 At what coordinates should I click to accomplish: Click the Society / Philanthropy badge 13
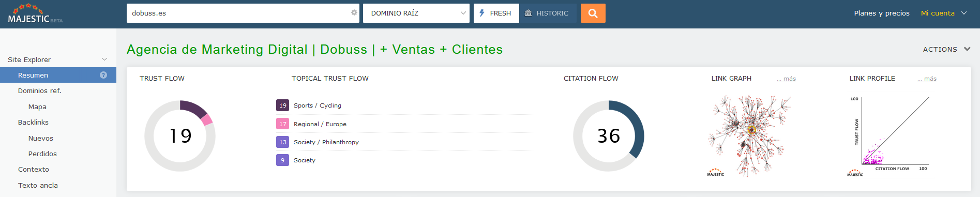[282, 142]
